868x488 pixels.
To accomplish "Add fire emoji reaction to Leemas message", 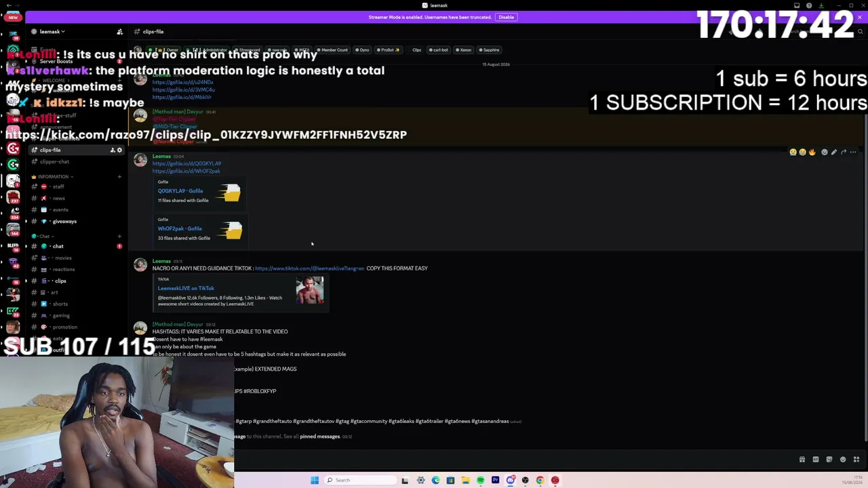I will [x=812, y=152].
